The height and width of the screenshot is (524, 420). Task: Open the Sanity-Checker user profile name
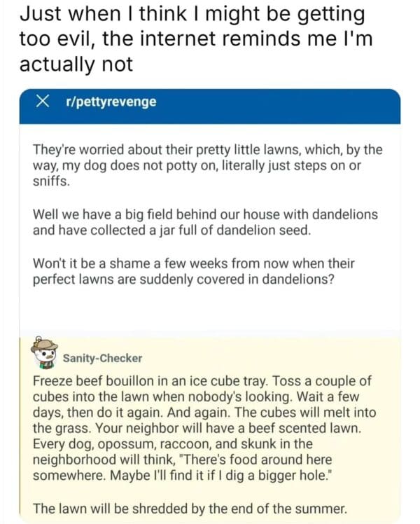pyautogui.click(x=102, y=358)
